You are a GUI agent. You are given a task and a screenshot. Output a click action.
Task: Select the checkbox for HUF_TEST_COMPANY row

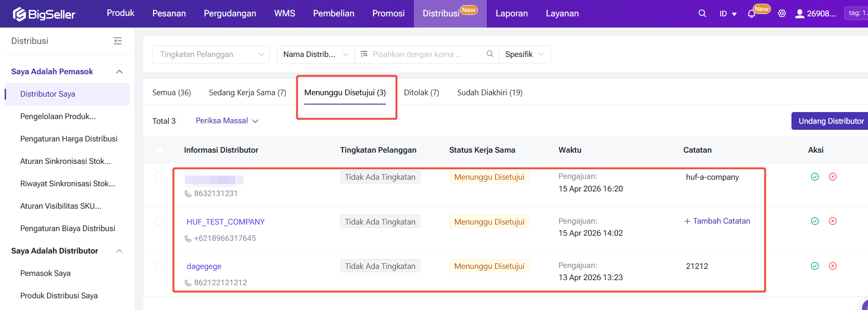coord(160,221)
